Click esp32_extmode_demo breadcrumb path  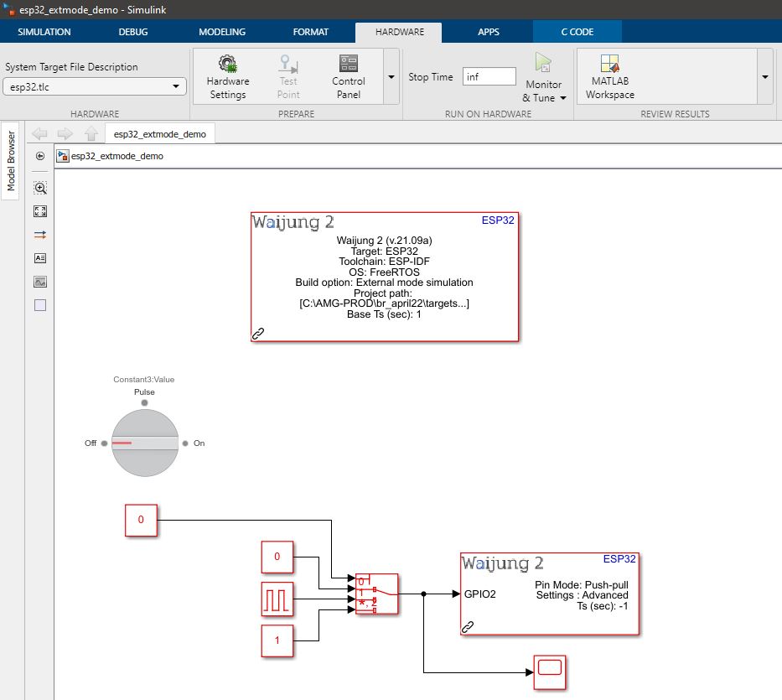117,156
